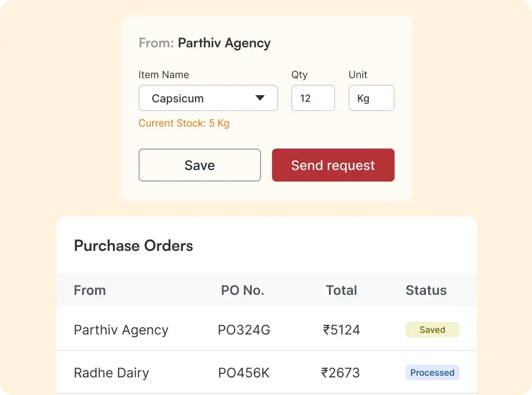
Task: Click the Purchase Orders heading
Action: [x=133, y=246]
